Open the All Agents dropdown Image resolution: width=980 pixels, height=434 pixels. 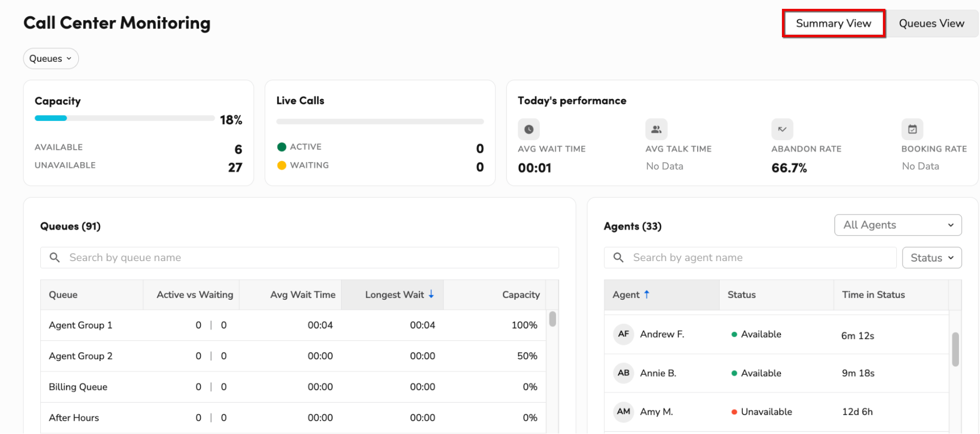[x=898, y=225]
